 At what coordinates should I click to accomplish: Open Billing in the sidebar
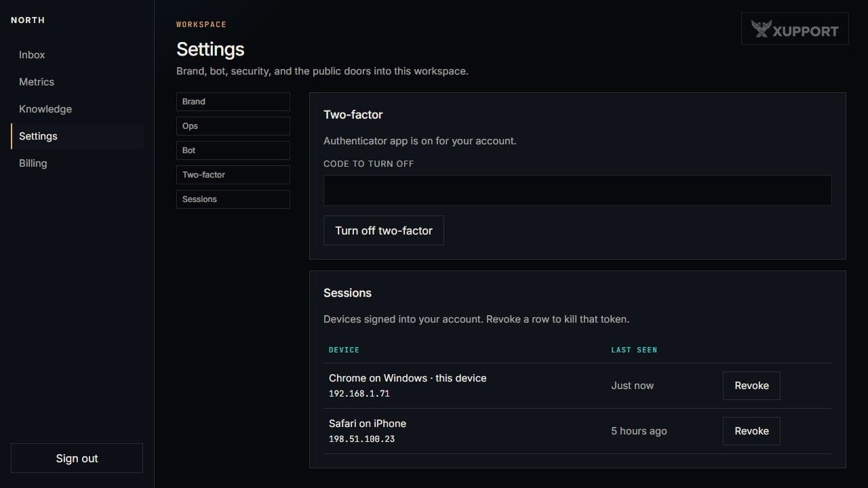click(x=77, y=163)
